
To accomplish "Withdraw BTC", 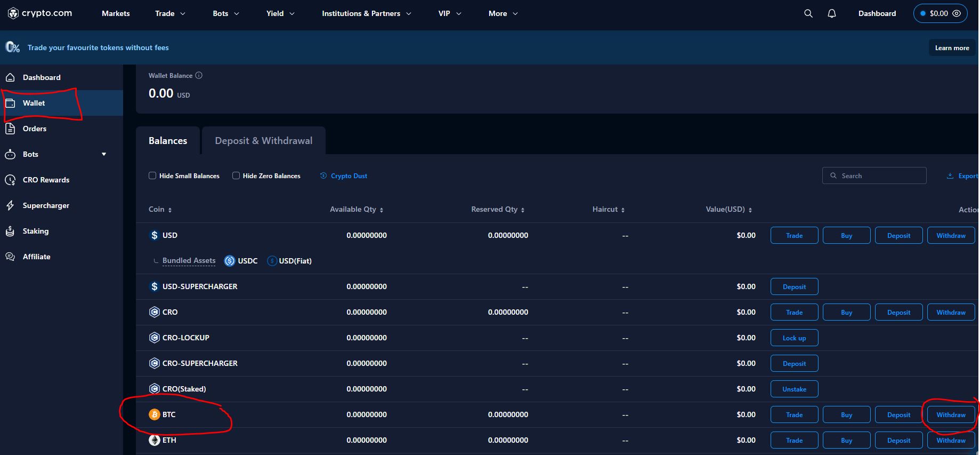I will [951, 414].
